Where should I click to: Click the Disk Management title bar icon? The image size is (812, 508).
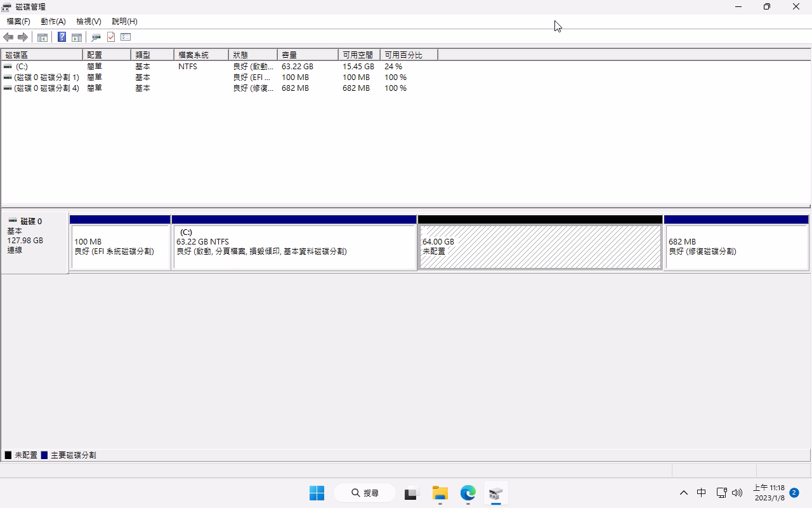click(x=6, y=7)
